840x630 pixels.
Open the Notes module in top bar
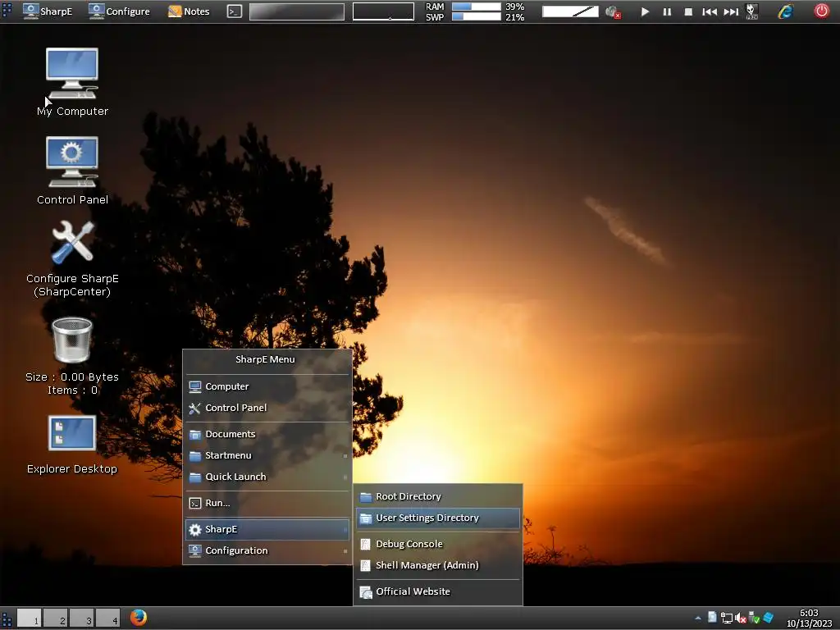(x=189, y=11)
